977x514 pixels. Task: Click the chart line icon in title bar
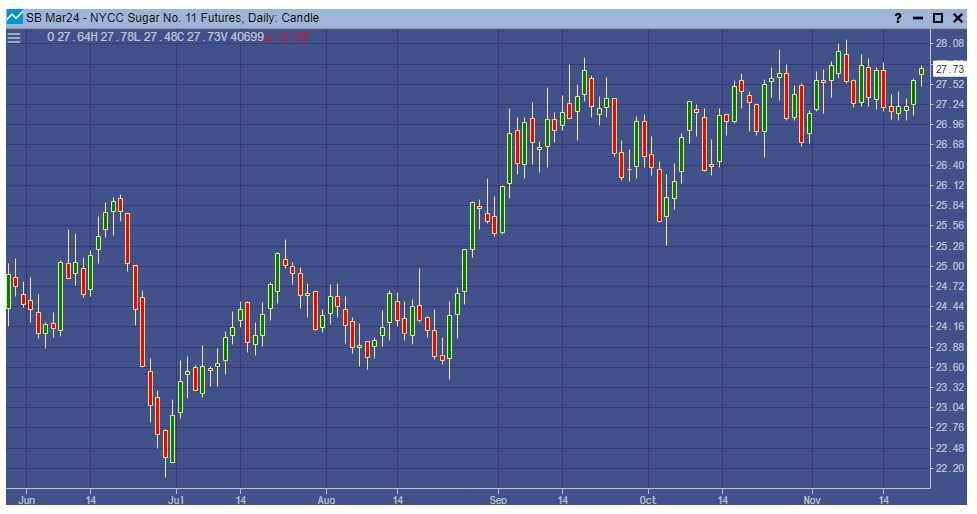point(14,17)
